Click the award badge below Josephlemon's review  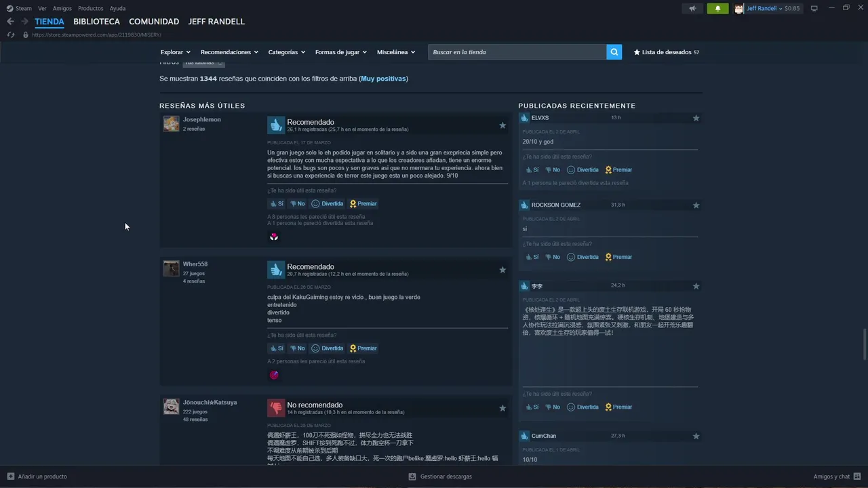(x=274, y=237)
